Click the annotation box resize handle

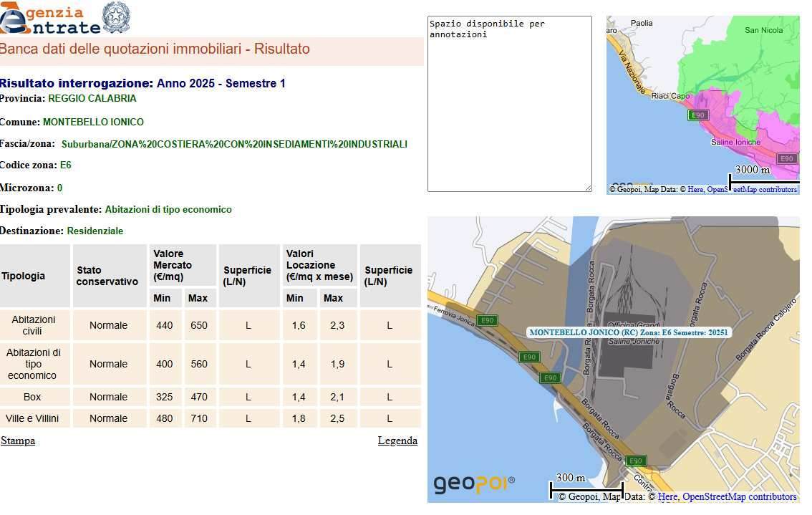pos(588,188)
